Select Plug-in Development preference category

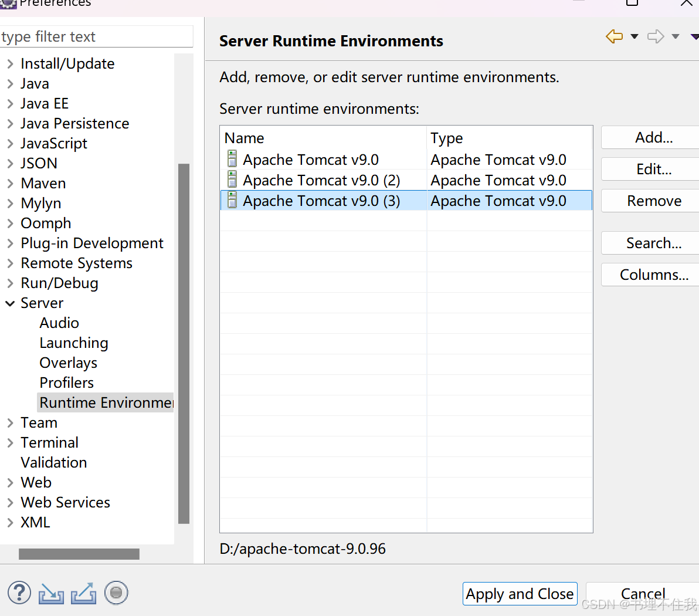[92, 243]
